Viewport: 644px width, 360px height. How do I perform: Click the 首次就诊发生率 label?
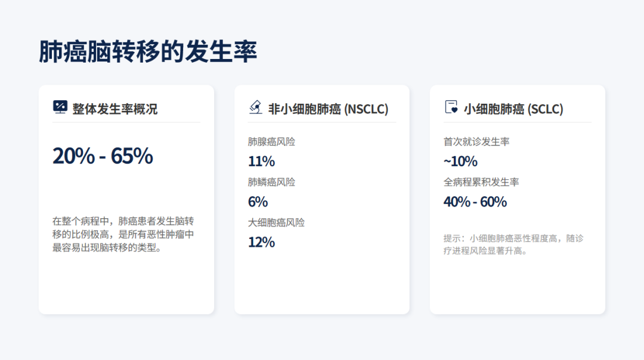[476, 142]
